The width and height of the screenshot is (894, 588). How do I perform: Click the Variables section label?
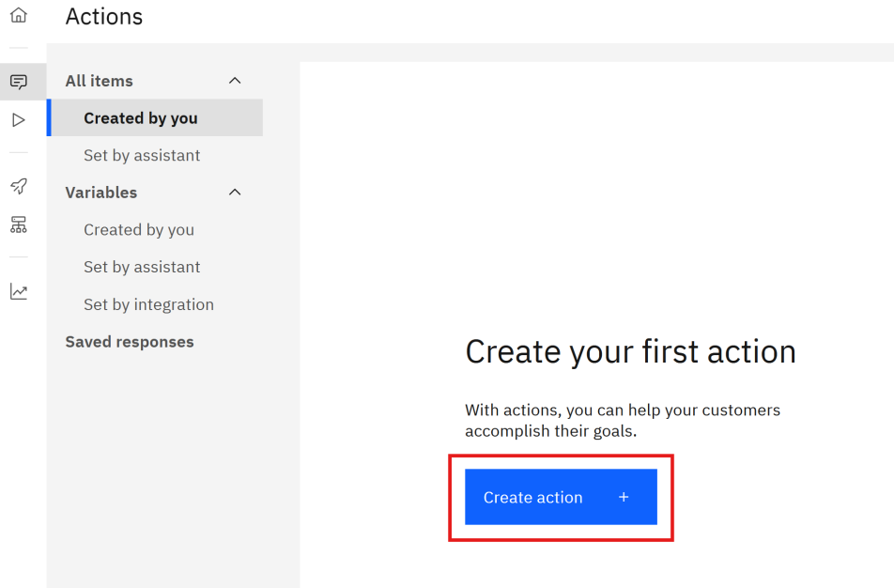(x=101, y=193)
